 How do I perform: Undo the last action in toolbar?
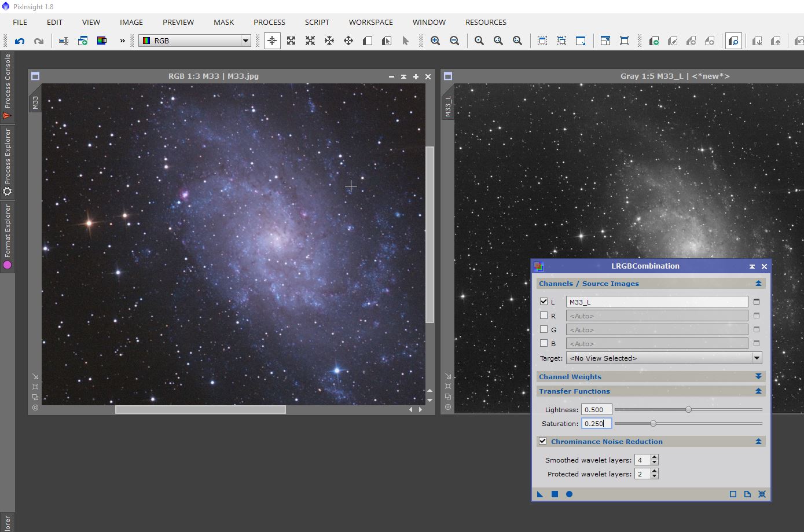(x=20, y=41)
